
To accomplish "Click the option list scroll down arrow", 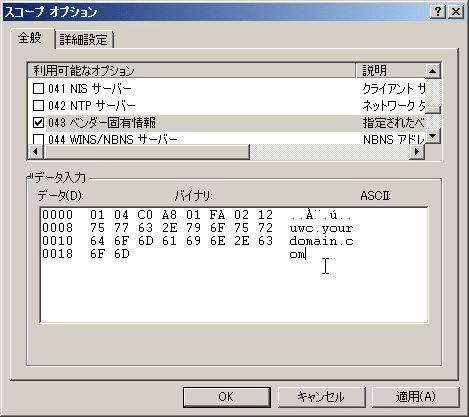I will point(433,136).
